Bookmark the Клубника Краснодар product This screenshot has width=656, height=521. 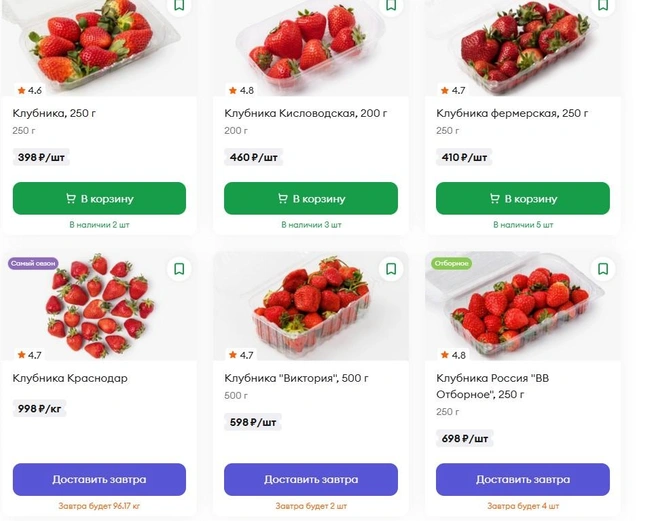point(179,269)
